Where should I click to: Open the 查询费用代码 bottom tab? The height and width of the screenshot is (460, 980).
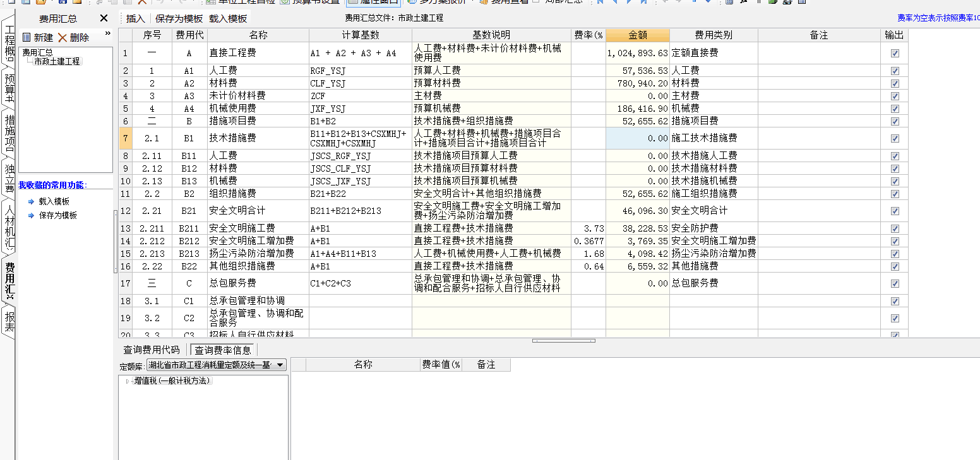pyautogui.click(x=152, y=350)
